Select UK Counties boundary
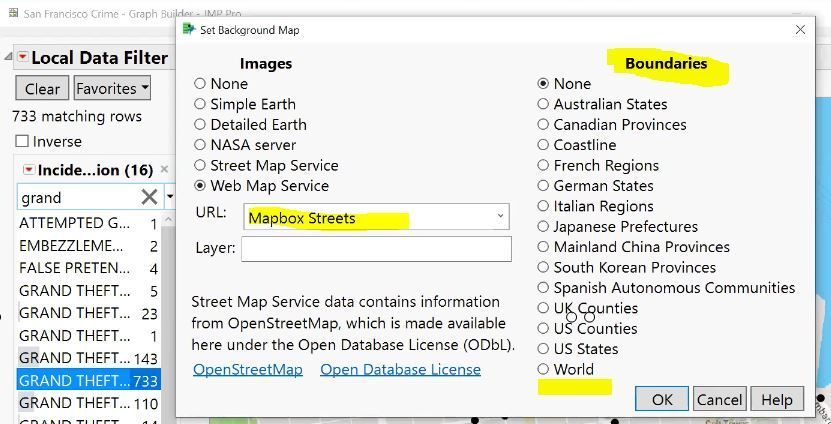Screen dimensions: 831x424 (x=543, y=308)
